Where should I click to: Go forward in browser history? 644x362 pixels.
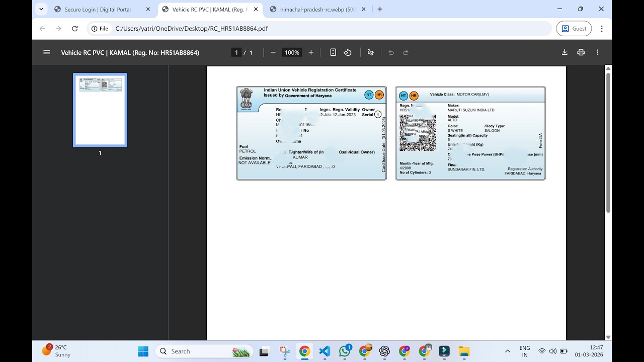58,29
